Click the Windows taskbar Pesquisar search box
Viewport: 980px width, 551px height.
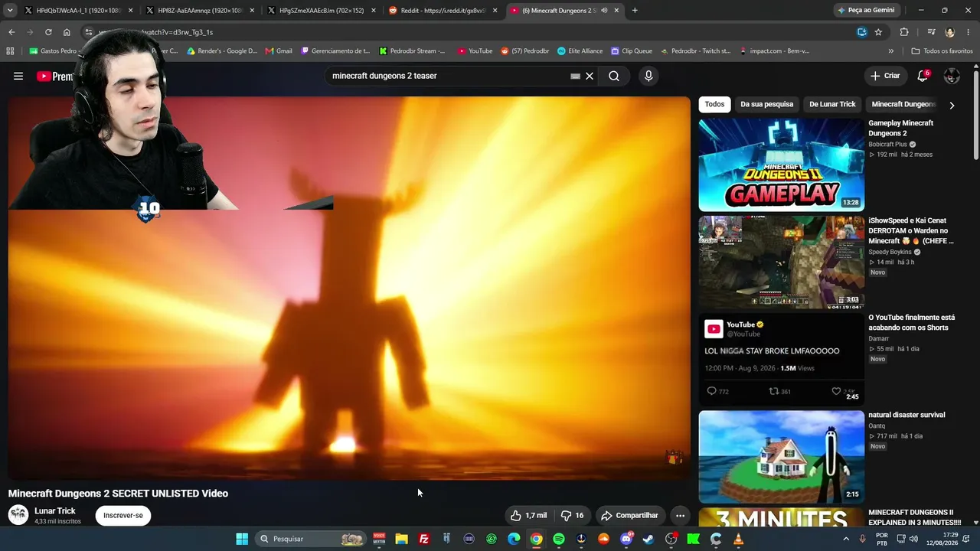click(312, 539)
